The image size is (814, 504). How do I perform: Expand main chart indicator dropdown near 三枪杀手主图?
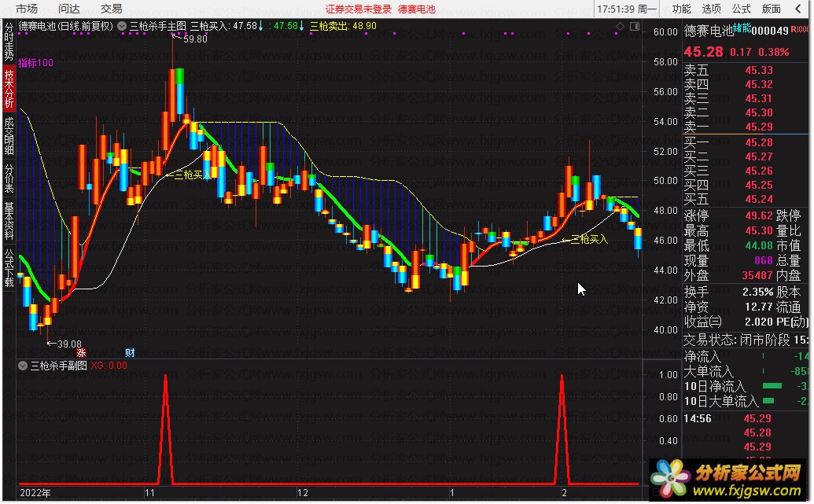pyautogui.click(x=122, y=25)
